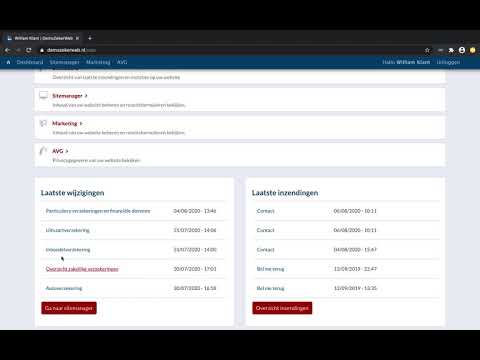This screenshot has height=360, width=480.
Task: Click the icon beside the AVG card
Action: pyautogui.click(x=43, y=151)
